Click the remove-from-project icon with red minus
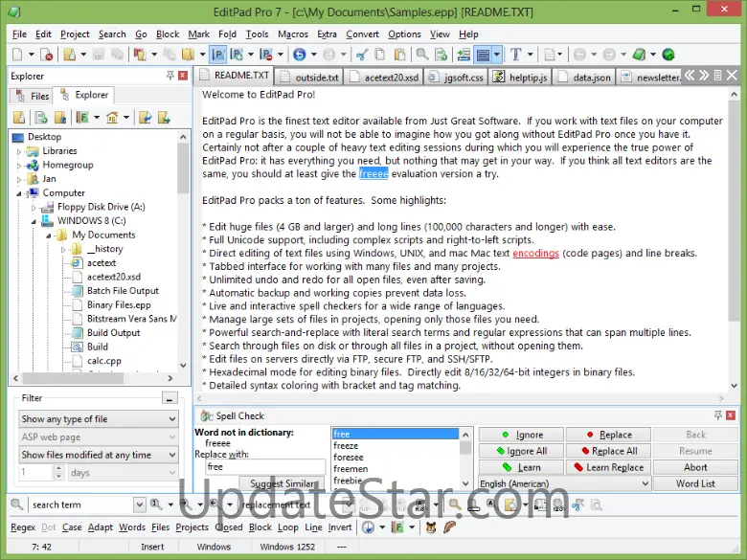Image resolution: width=747 pixels, height=560 pixels. [266, 55]
